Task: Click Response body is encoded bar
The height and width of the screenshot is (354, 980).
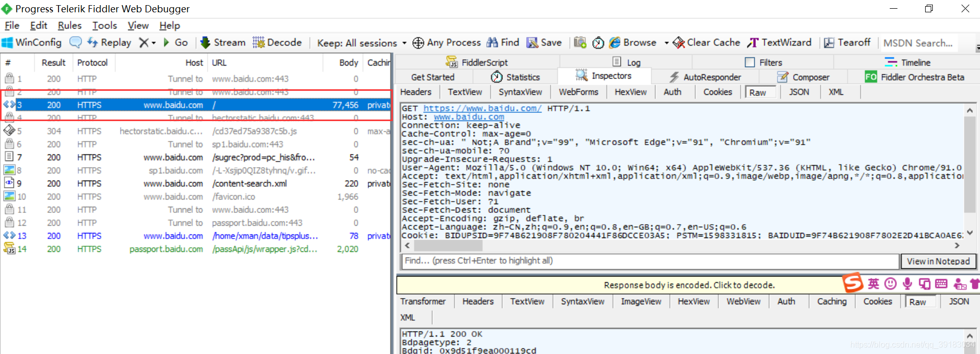Action: tap(689, 285)
